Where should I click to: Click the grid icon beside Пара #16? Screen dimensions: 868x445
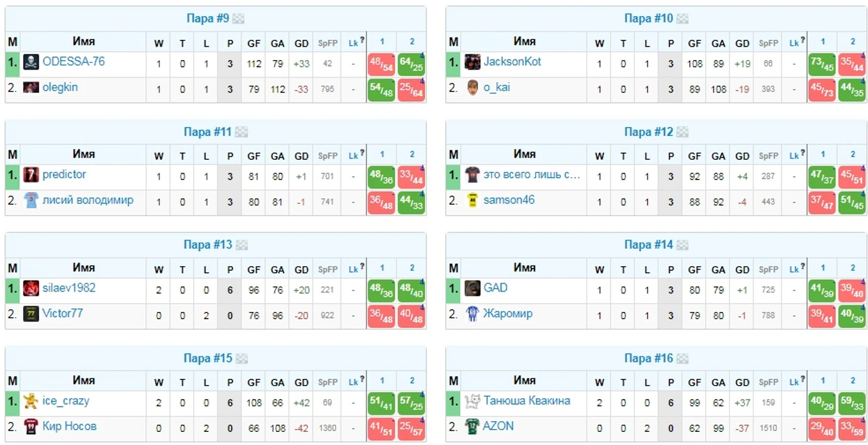pos(682,359)
